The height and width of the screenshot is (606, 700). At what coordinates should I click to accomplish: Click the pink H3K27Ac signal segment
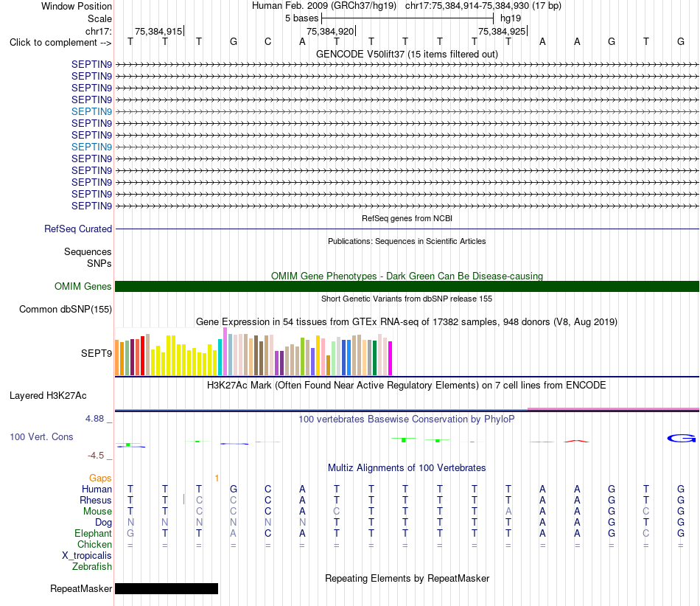pyautogui.click(x=613, y=408)
